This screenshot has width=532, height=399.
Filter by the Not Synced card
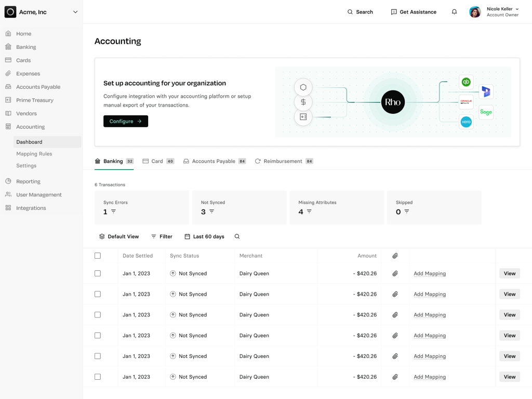pyautogui.click(x=239, y=207)
